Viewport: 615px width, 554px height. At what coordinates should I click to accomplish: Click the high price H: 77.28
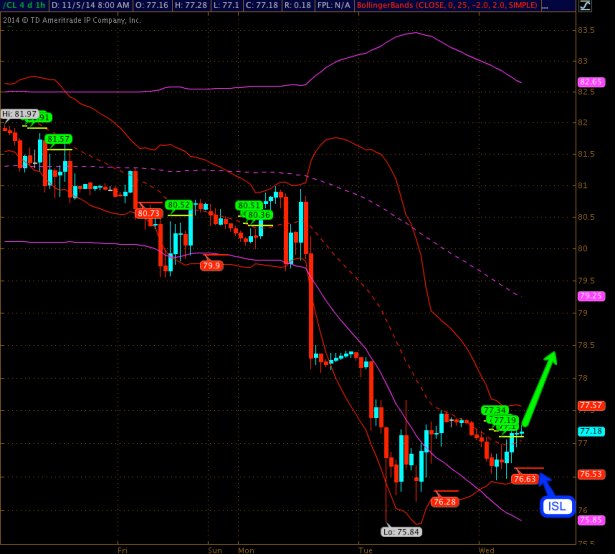click(191, 5)
